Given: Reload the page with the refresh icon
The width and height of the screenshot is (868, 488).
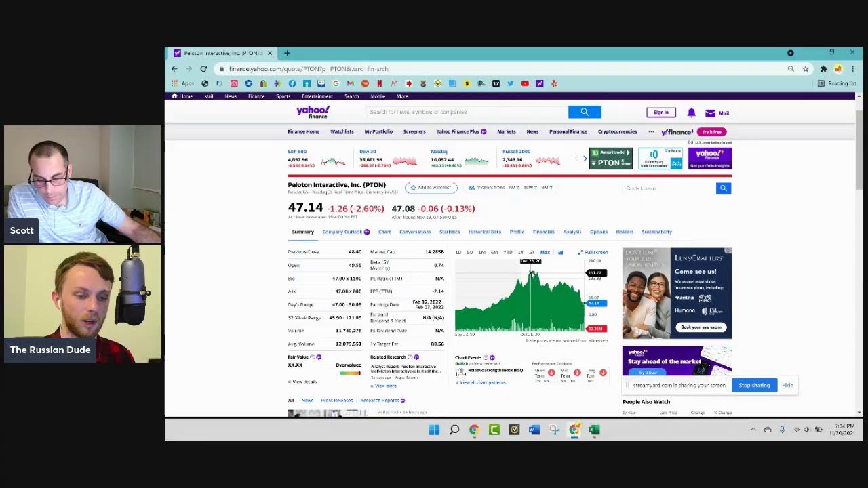Looking at the screenshot, I should 203,68.
